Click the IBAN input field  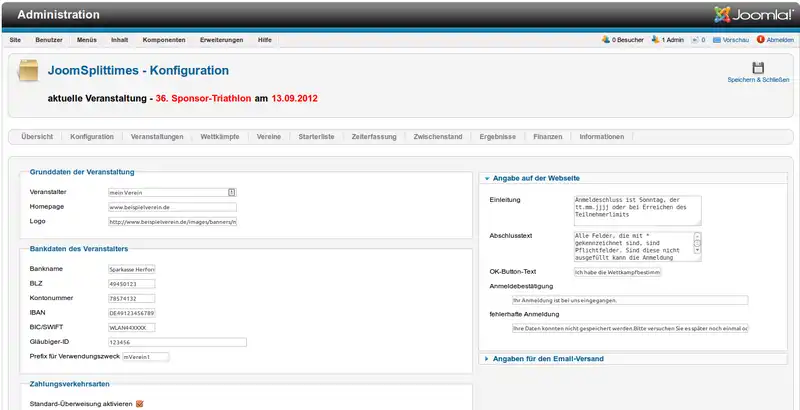132,313
